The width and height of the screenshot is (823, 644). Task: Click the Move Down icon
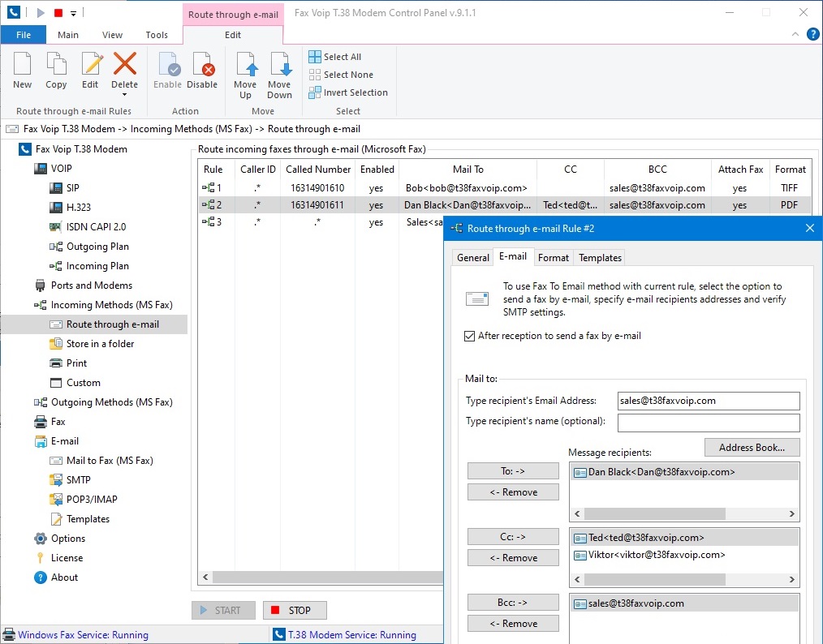pos(280,63)
